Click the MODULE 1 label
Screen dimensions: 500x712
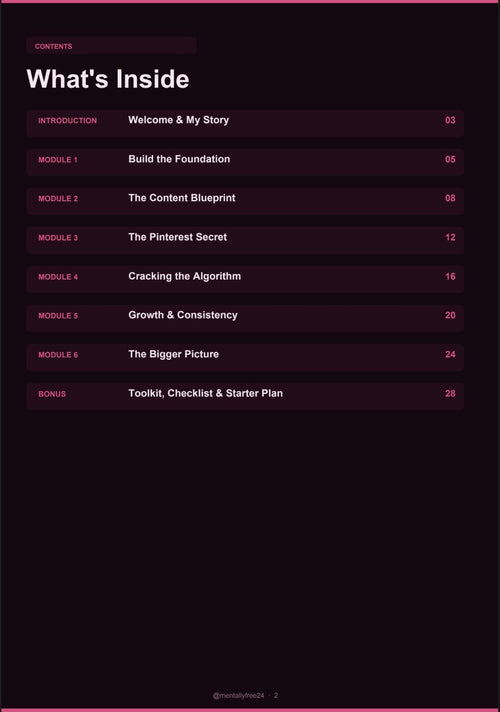[58, 160]
